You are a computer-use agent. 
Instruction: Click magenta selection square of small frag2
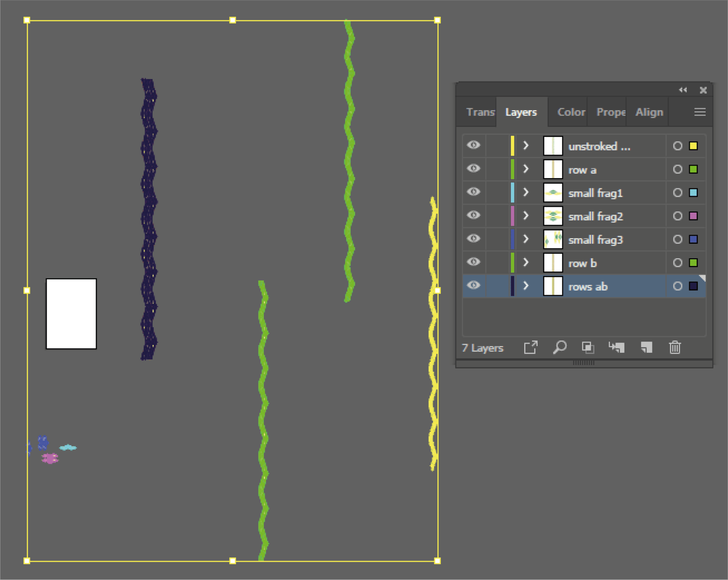(694, 216)
